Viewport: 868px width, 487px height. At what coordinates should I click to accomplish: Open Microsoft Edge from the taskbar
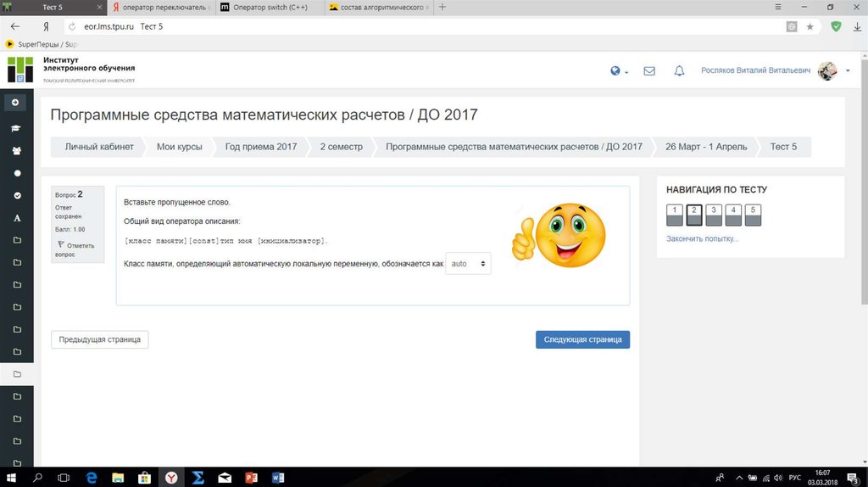[x=92, y=478]
